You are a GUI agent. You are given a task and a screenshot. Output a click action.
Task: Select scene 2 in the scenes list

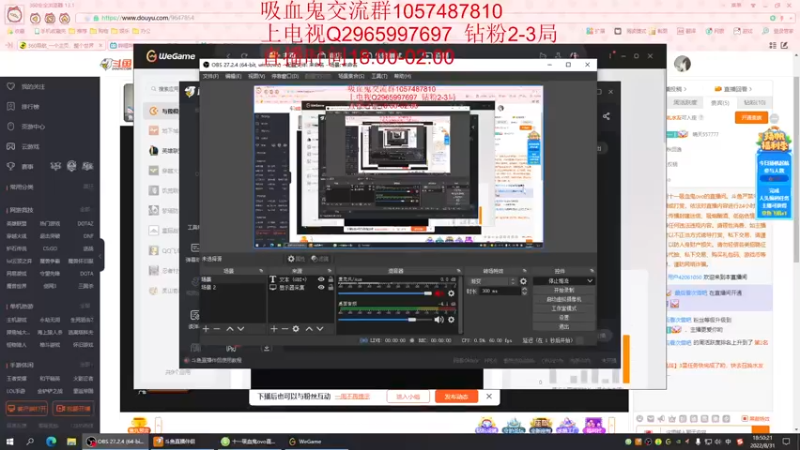[x=233, y=287]
